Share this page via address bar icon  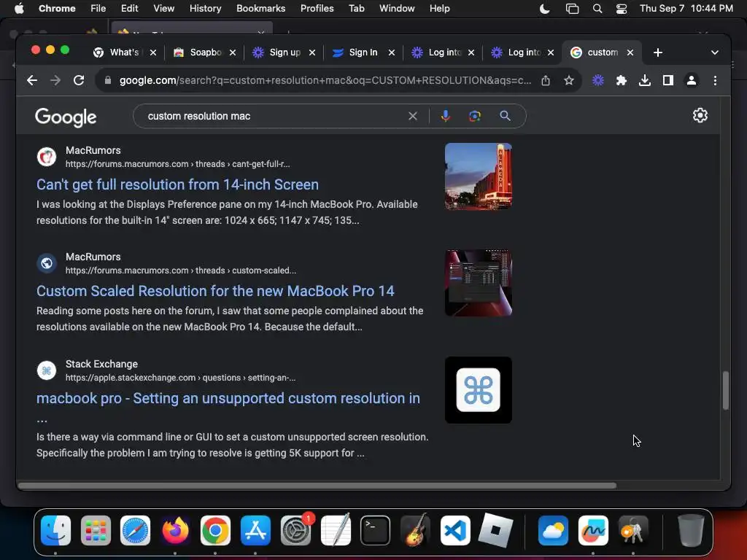[x=546, y=80]
